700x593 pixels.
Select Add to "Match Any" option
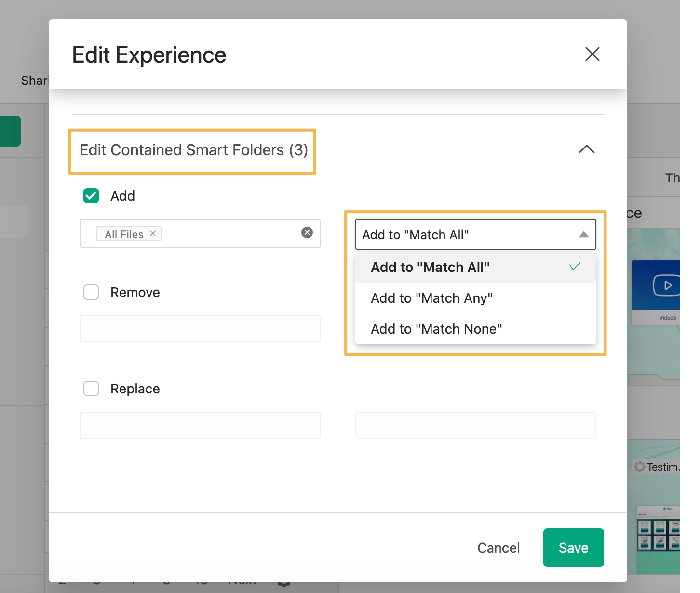tap(476, 298)
